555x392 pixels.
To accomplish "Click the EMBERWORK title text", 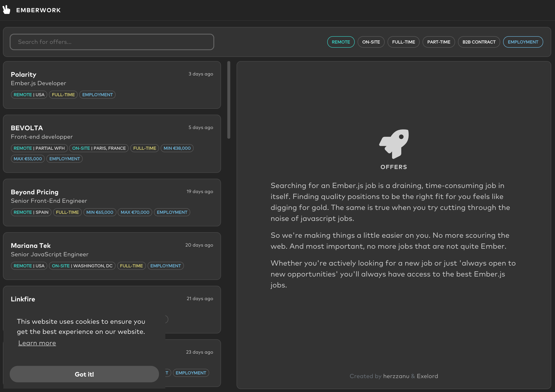I will point(38,10).
